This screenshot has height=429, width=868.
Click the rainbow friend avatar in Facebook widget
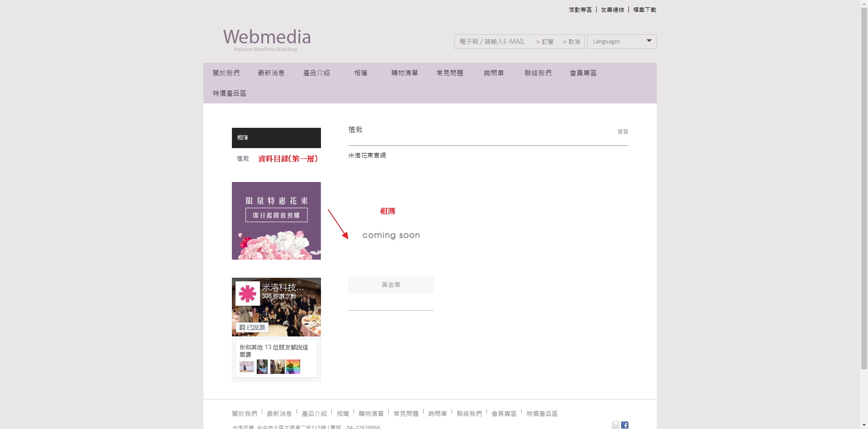[x=293, y=367]
